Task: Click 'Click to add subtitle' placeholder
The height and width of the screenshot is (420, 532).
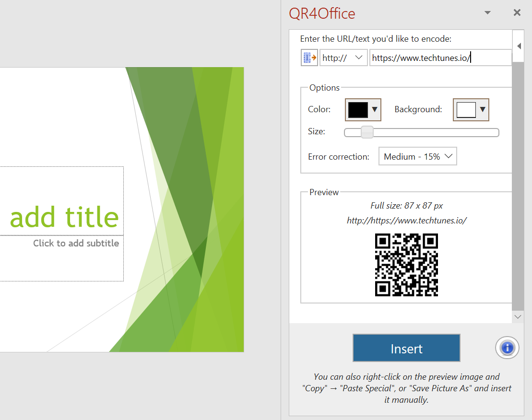Action: [76, 244]
